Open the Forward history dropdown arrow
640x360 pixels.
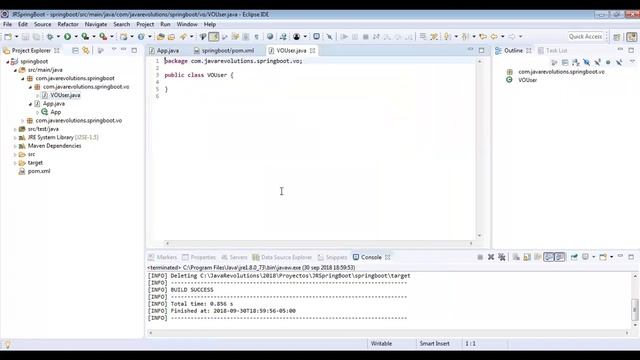point(520,37)
